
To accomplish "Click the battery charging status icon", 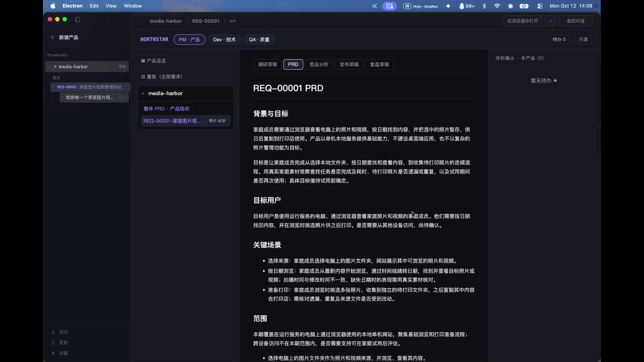I will point(524,6).
